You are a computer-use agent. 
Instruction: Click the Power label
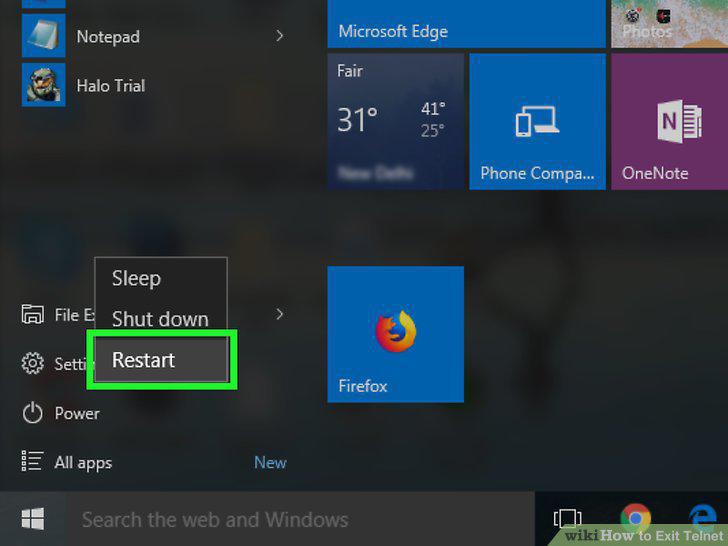point(77,414)
